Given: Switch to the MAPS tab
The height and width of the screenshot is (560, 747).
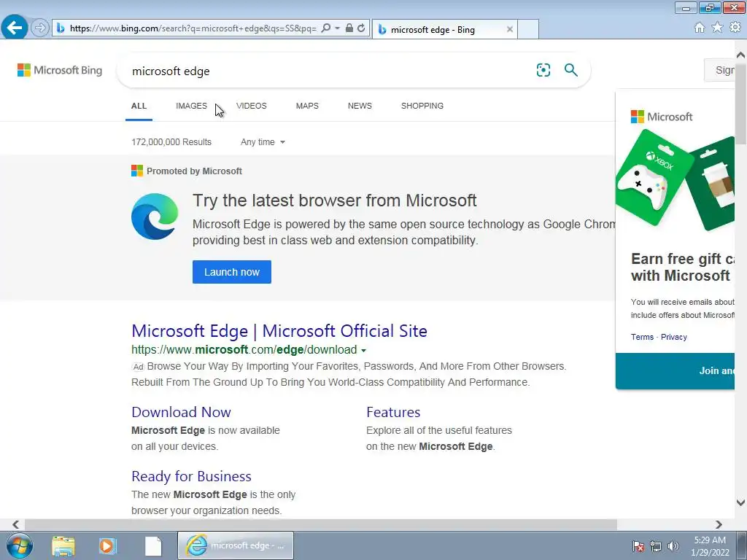Looking at the screenshot, I should click(307, 106).
